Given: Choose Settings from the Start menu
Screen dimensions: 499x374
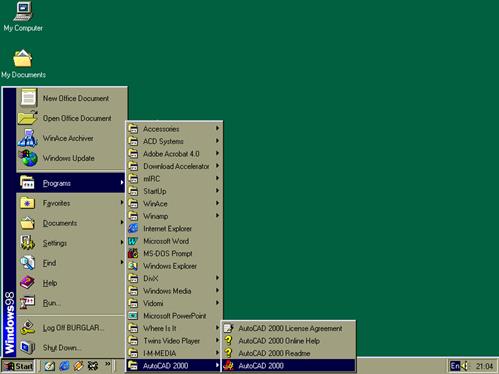Looking at the screenshot, I should pos(71,243).
